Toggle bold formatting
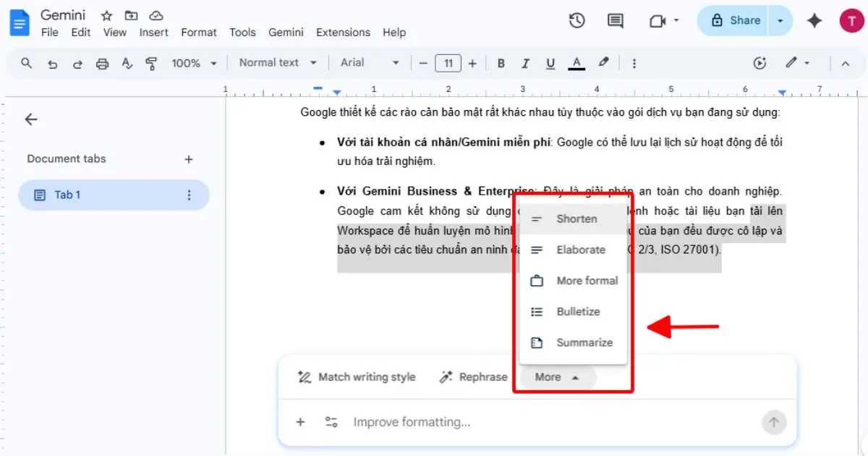The image size is (868, 456). tap(501, 64)
